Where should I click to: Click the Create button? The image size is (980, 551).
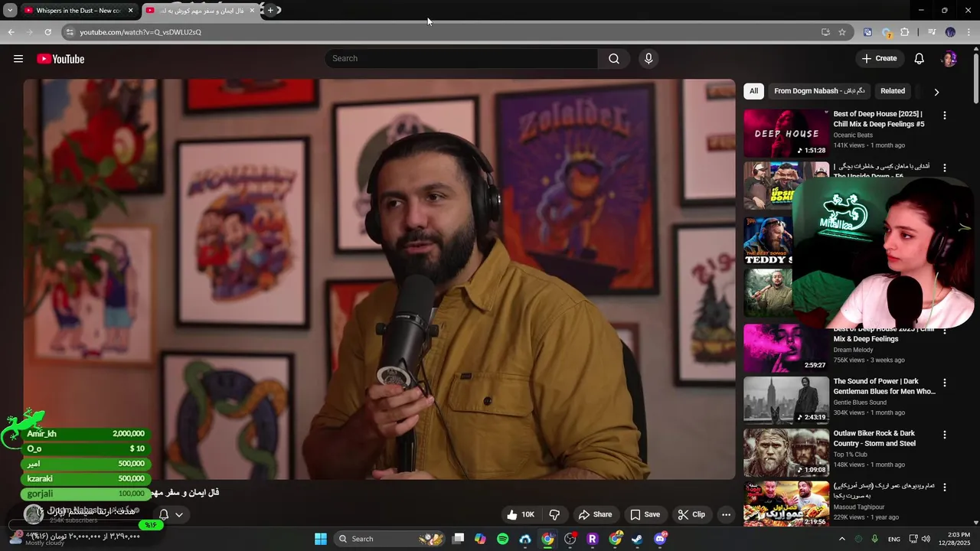[879, 59]
